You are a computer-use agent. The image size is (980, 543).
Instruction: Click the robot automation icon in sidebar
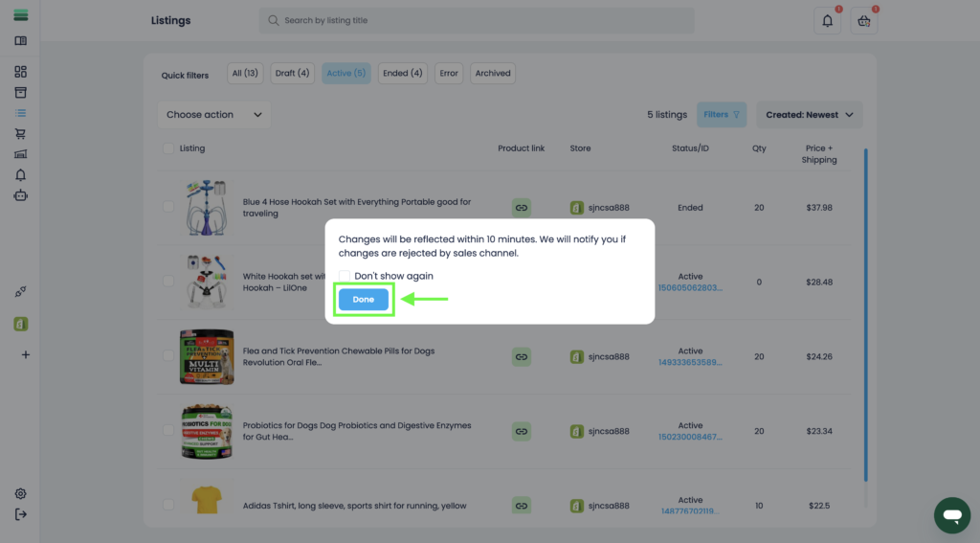[20, 195]
